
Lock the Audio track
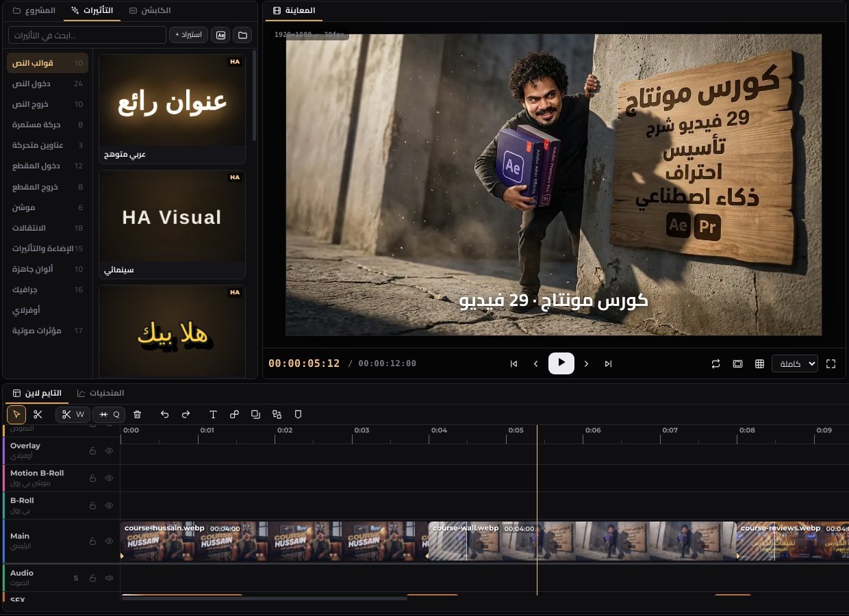tap(92, 578)
